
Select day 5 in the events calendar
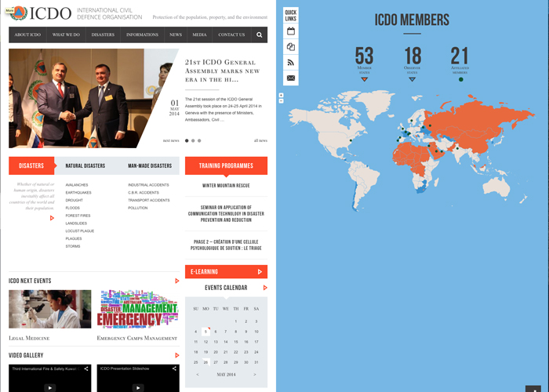[x=205, y=332]
